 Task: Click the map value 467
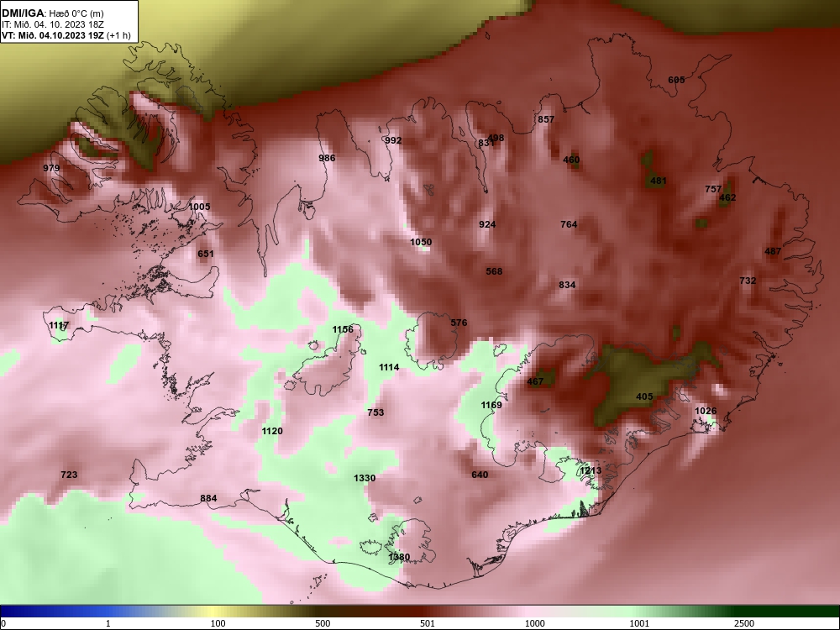(535, 382)
